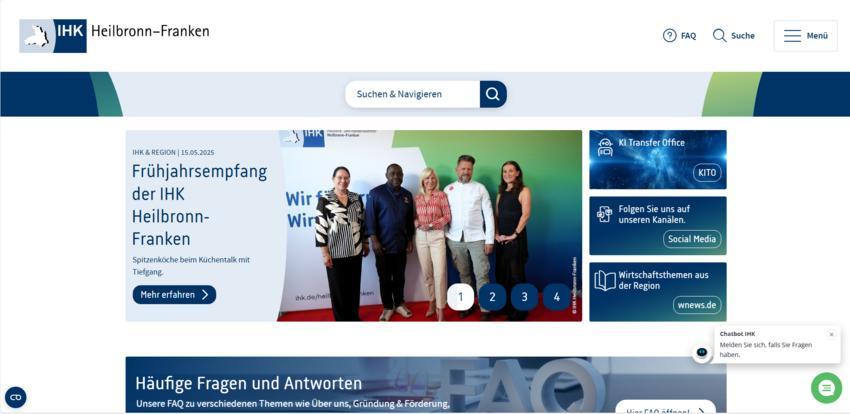Open the Social Media button
The image size is (850, 414).
click(x=691, y=239)
